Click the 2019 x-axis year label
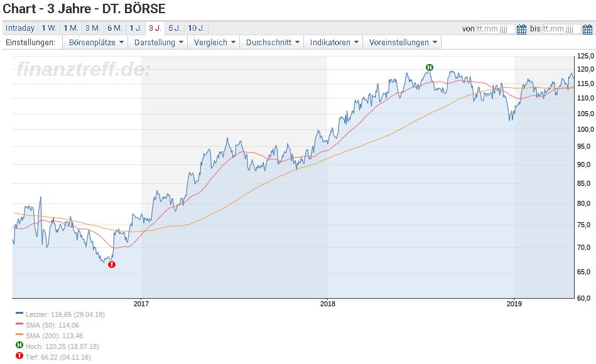596x364 pixels. pos(514,304)
